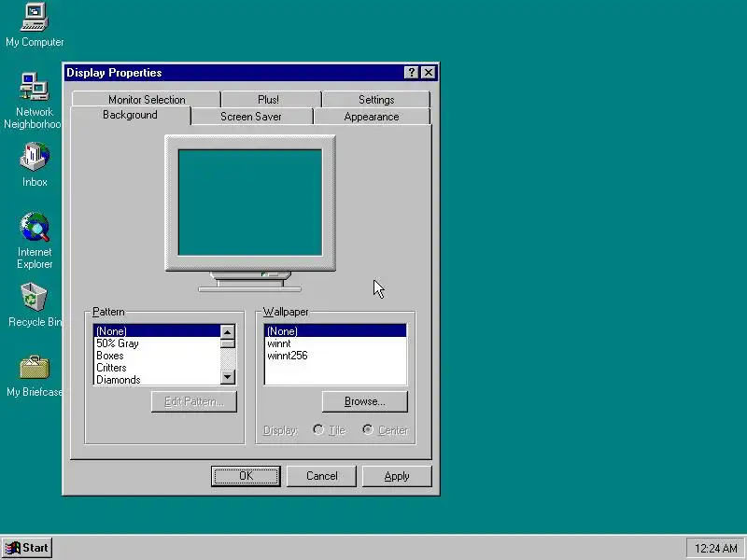Switch to the Appearance tab
The width and height of the screenshot is (747, 560).
pos(372,117)
